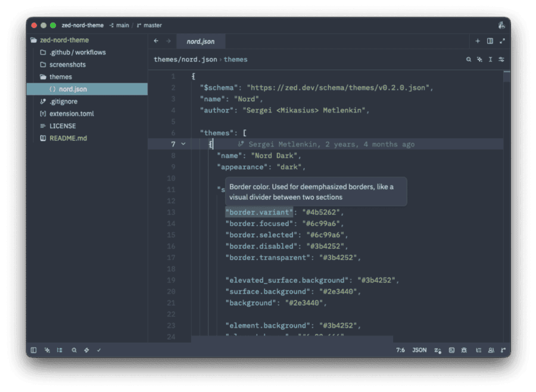Open the main worktree selector in title bar

click(119, 25)
